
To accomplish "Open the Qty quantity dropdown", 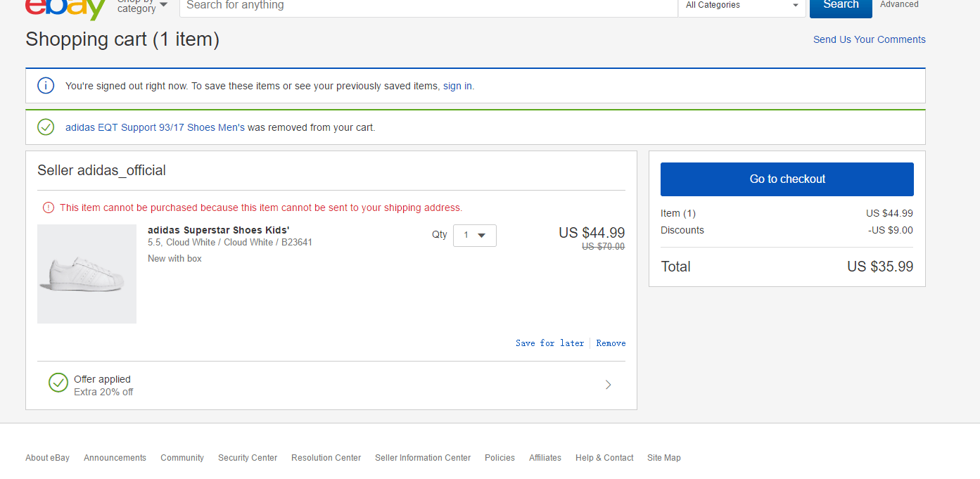I will 475,236.
